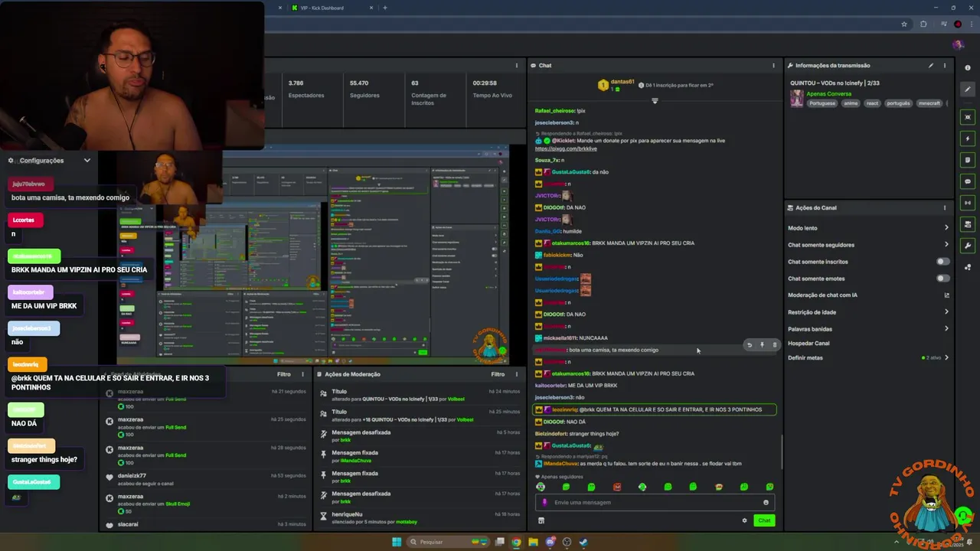Toggle Chat somente inscritos switch

(943, 262)
